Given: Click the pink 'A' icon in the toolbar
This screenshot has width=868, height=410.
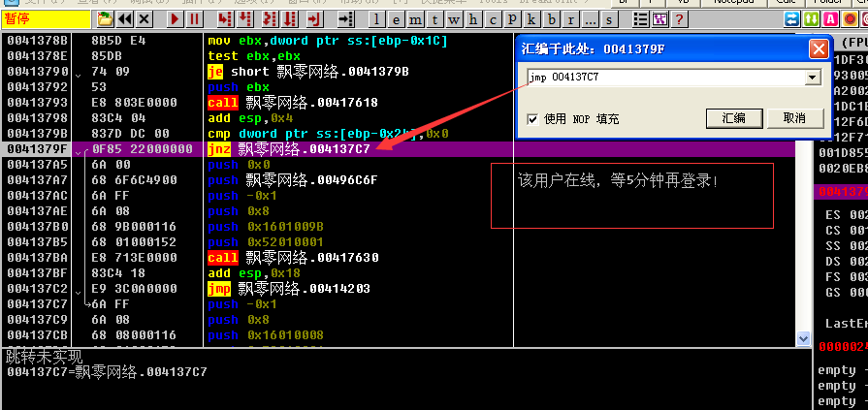Looking at the screenshot, I should click(x=830, y=19).
